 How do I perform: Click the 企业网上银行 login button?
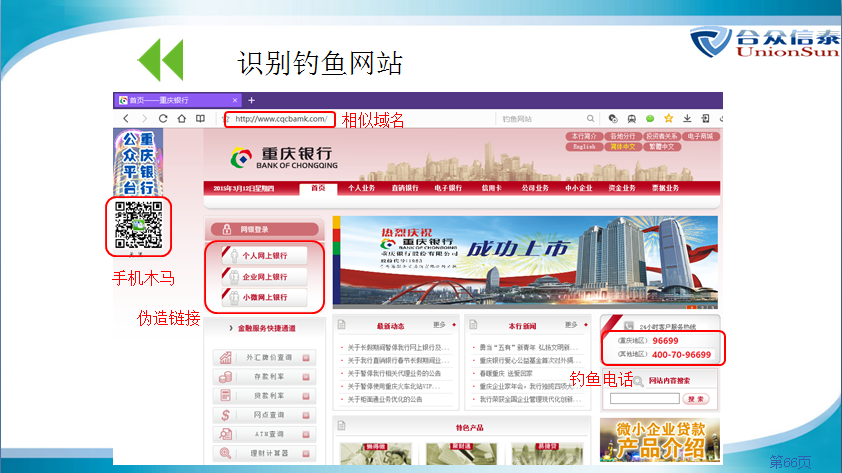[x=264, y=276]
